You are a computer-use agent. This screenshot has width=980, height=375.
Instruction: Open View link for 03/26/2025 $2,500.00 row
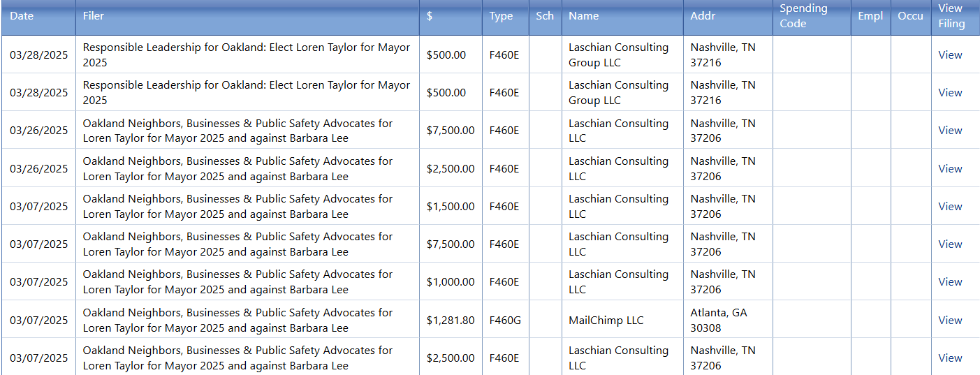point(950,168)
